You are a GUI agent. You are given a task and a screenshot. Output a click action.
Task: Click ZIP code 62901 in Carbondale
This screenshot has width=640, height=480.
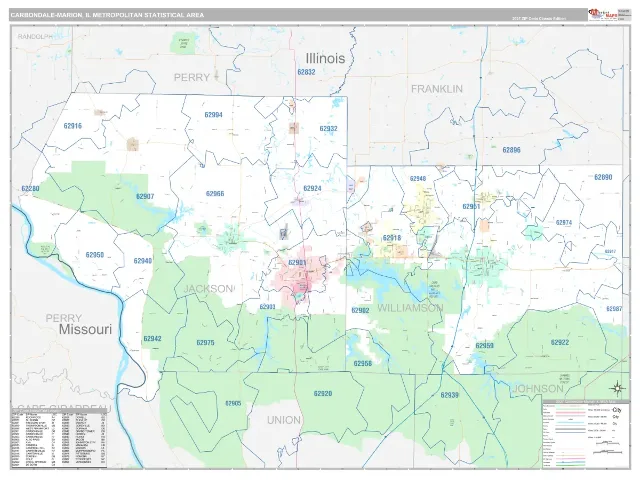point(297,262)
